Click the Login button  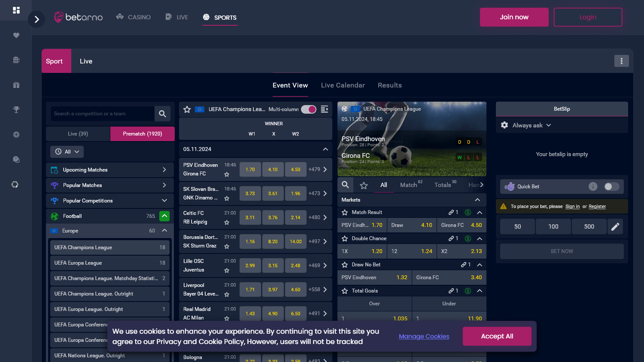588,17
